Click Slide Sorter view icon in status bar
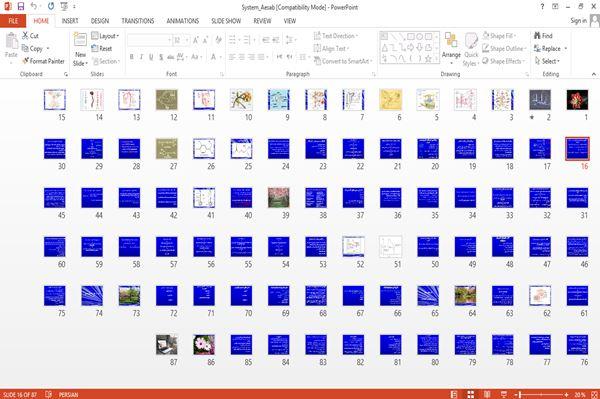600x399 pixels. (471, 394)
